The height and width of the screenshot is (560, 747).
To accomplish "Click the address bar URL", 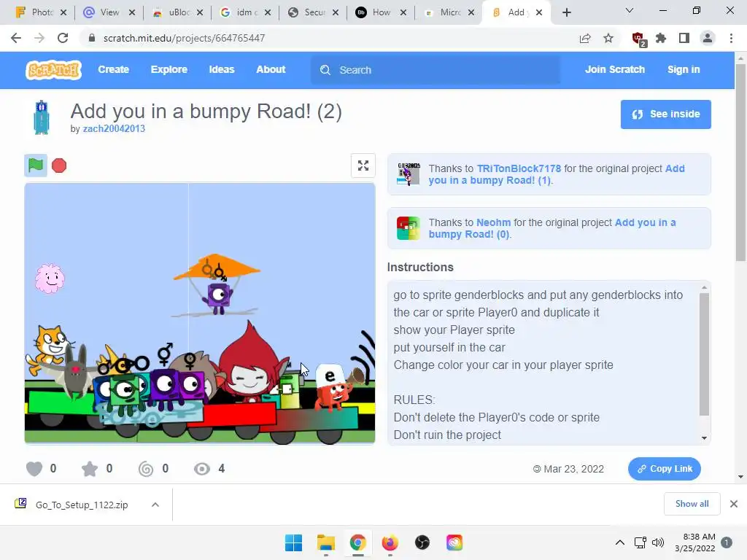I will [x=184, y=38].
